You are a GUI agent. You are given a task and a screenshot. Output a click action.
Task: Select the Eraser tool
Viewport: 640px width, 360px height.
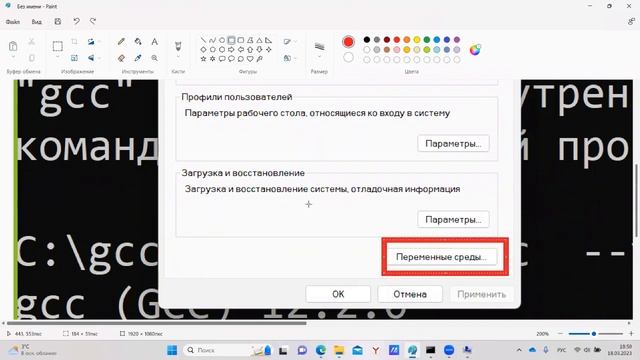(121, 58)
